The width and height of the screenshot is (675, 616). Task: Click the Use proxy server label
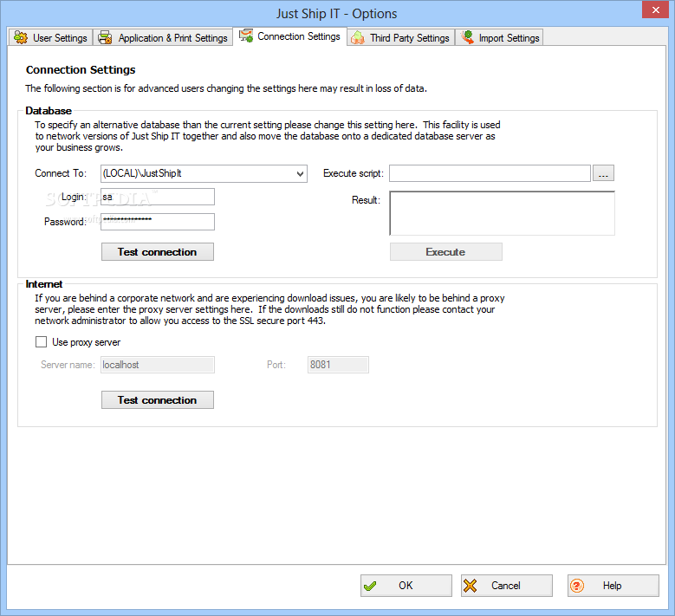[86, 342]
